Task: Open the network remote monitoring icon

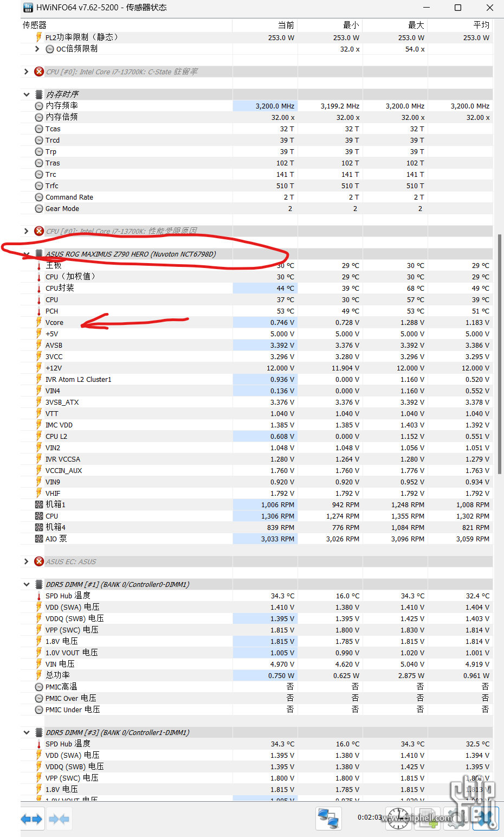Action: pos(328,818)
